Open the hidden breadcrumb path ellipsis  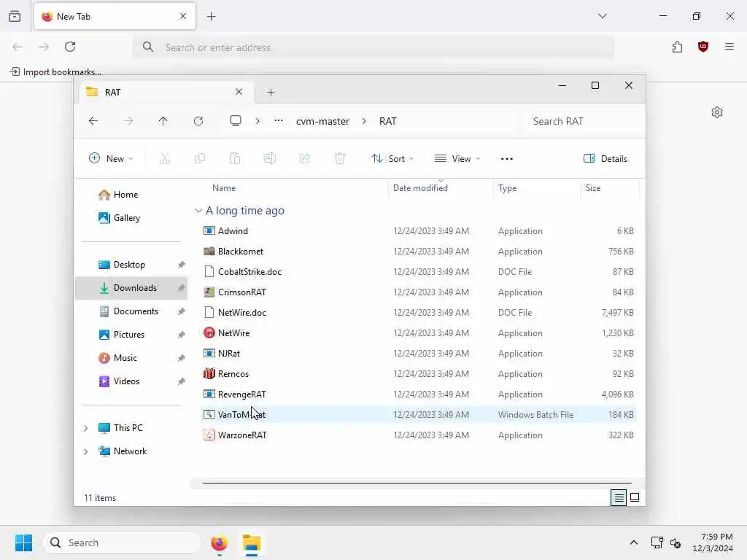[279, 121]
